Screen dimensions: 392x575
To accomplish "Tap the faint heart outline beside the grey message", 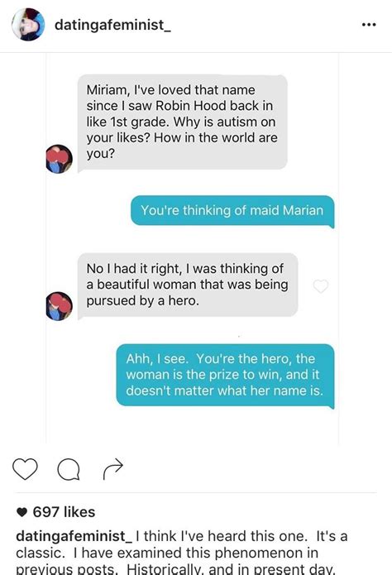I will coord(321,286).
